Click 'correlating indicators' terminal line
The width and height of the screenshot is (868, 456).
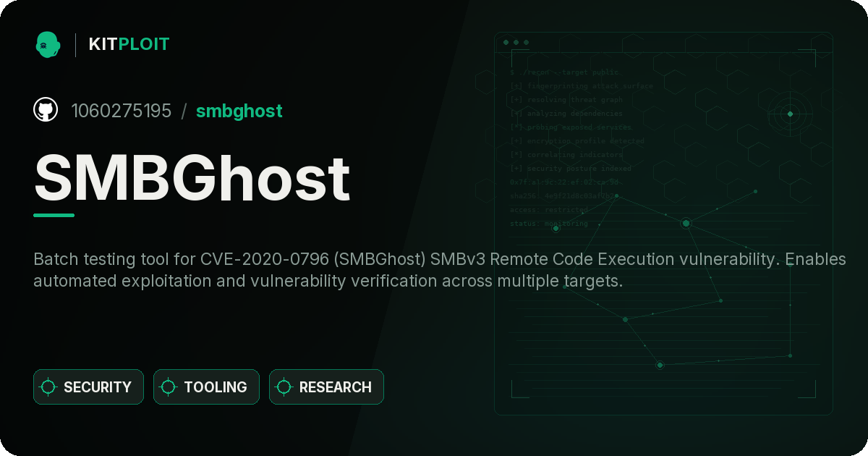[x=566, y=155]
